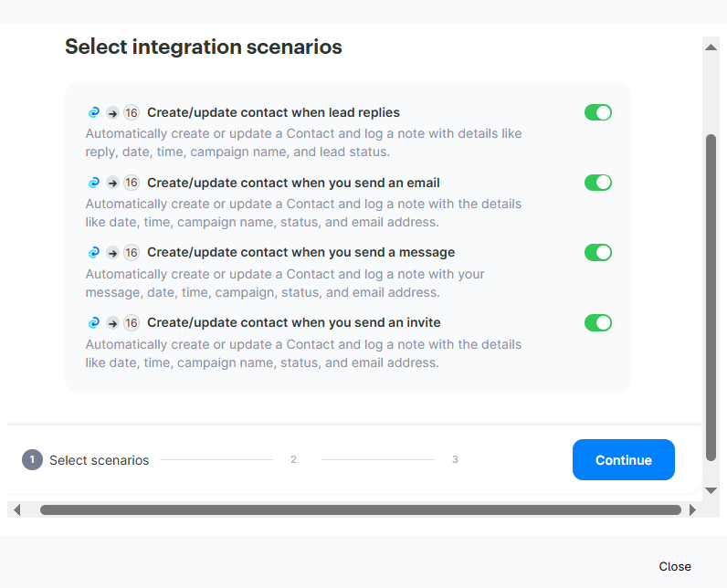
Task: Click the arrow icon in 'send an email' row
Action: [x=112, y=183]
